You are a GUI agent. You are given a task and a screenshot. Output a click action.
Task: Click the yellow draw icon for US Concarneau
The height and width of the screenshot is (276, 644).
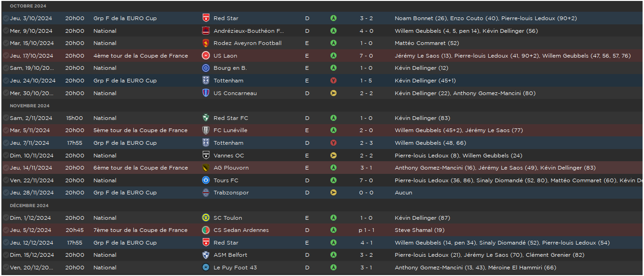pyautogui.click(x=333, y=93)
